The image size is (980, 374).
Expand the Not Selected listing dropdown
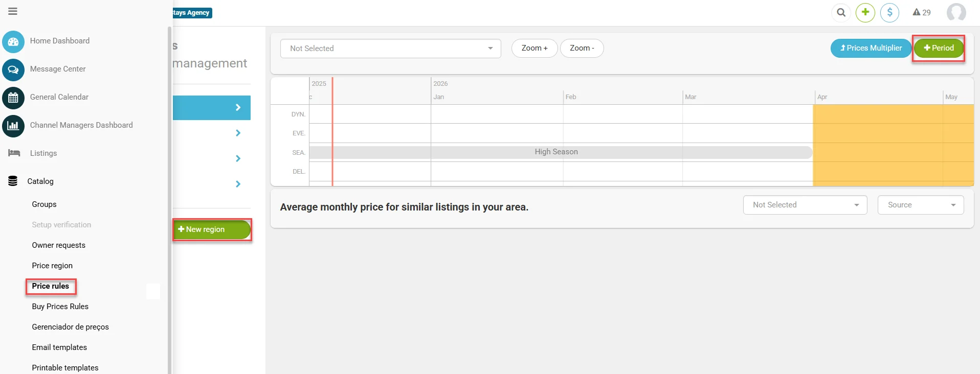tap(391, 49)
